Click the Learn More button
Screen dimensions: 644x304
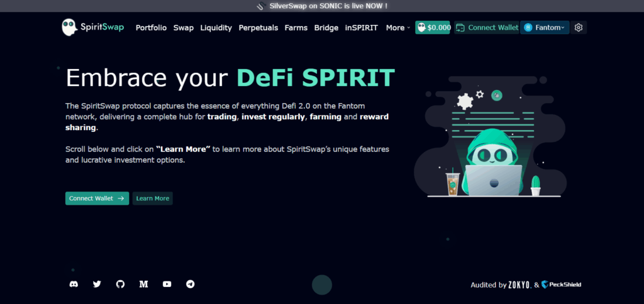(152, 198)
